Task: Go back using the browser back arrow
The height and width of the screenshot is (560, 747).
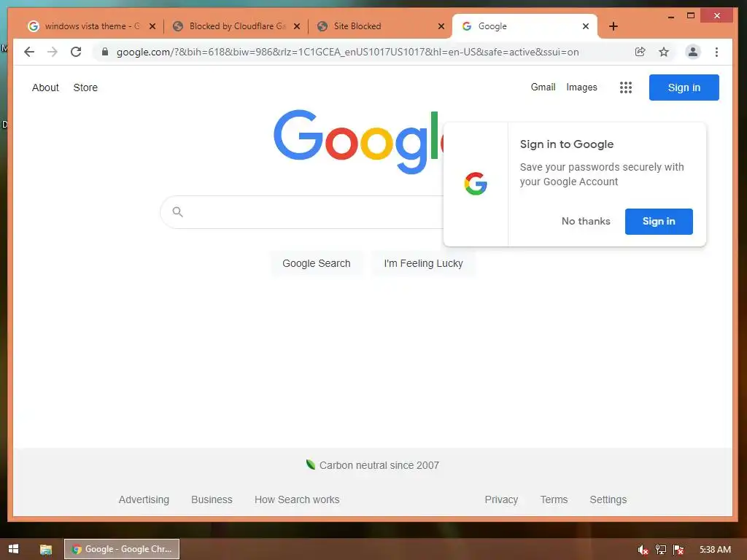Action: [x=29, y=52]
